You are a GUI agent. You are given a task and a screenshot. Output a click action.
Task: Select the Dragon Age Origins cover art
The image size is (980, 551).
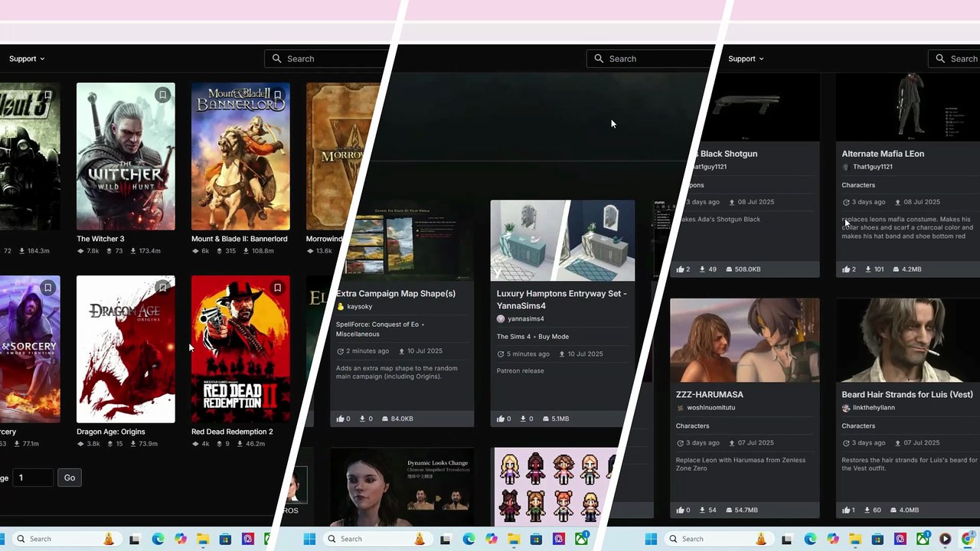126,349
